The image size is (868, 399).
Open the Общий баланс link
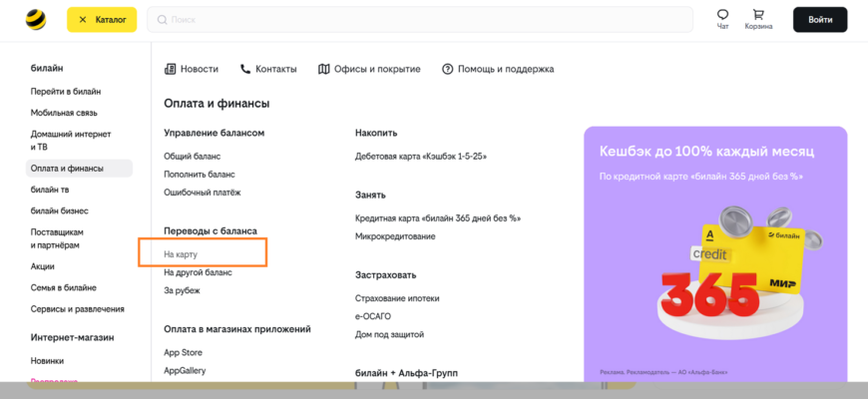193,157
